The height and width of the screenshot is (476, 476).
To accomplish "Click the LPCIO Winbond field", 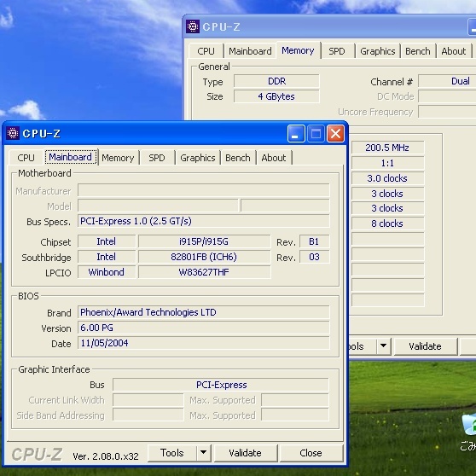I will [107, 272].
